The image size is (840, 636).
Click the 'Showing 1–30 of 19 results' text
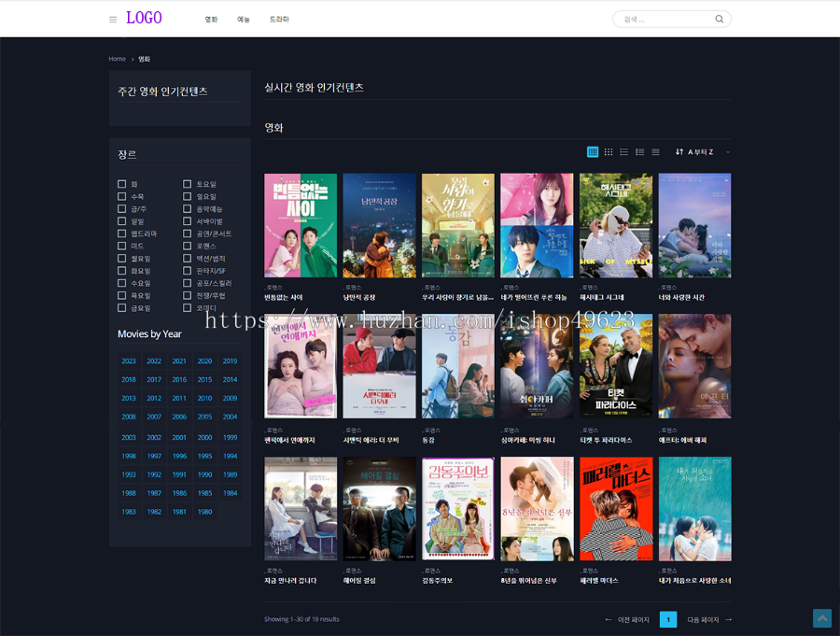(x=301, y=619)
